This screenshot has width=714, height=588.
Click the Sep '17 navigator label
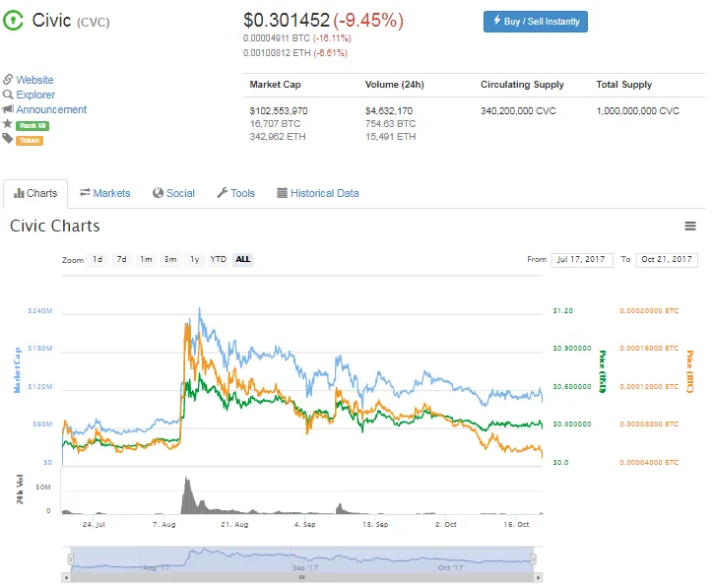point(305,568)
